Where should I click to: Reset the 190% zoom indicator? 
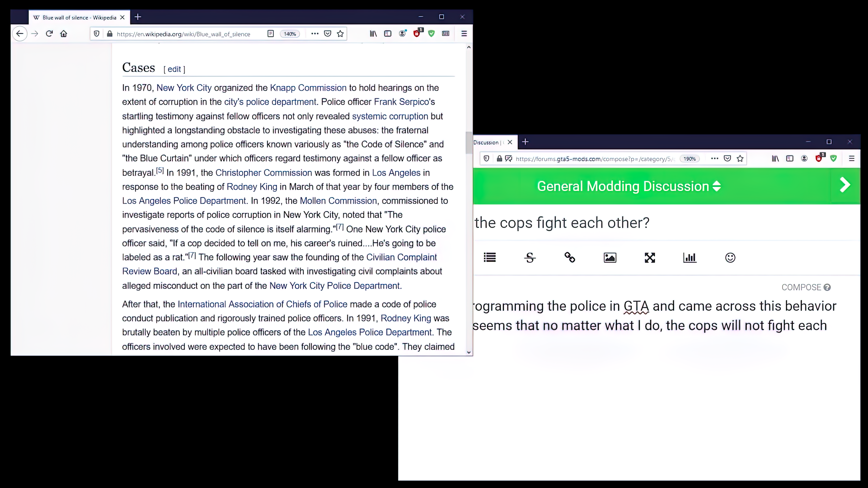pyautogui.click(x=690, y=159)
